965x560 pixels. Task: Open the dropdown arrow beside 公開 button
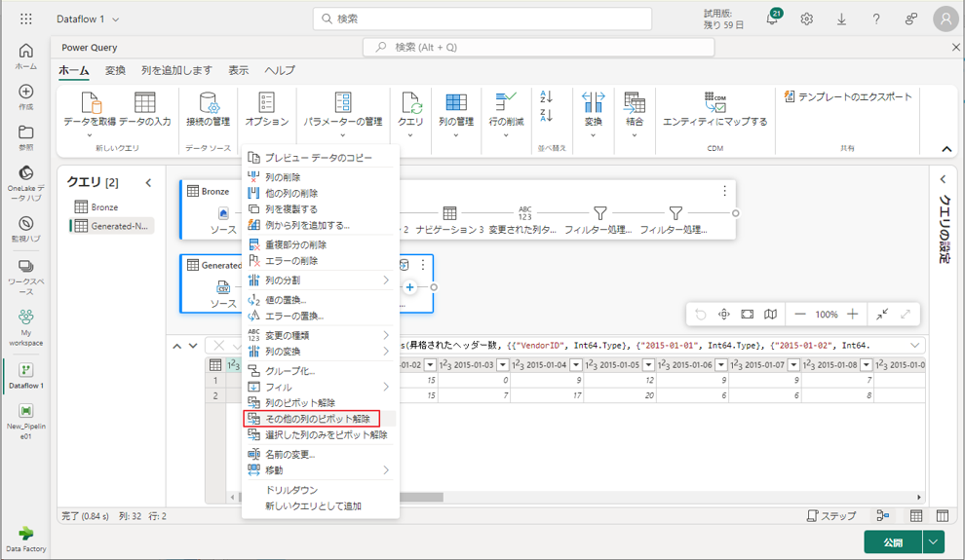pos(934,542)
